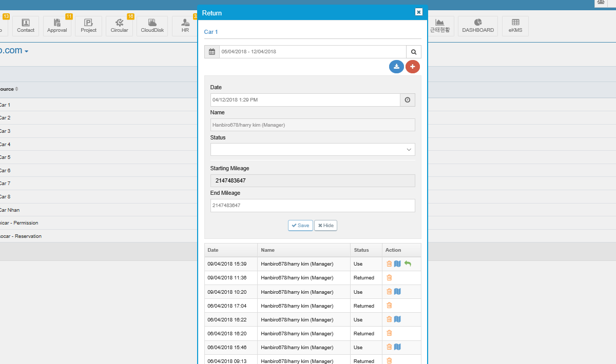616x364 pixels.
Task: Open map for 09/04/2018 10:20 entry
Action: (397, 292)
